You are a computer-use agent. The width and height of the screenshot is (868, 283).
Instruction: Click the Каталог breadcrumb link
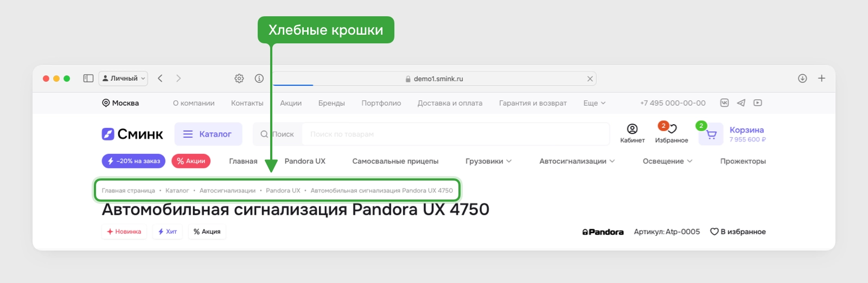point(177,191)
